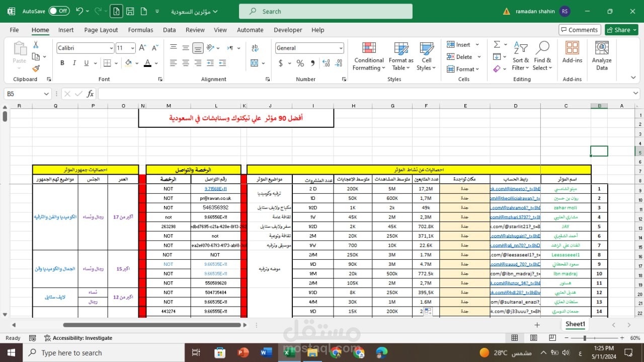The width and height of the screenshot is (644, 362).
Task: Open the Calibri font name dropdown
Action: pyautogui.click(x=111, y=48)
